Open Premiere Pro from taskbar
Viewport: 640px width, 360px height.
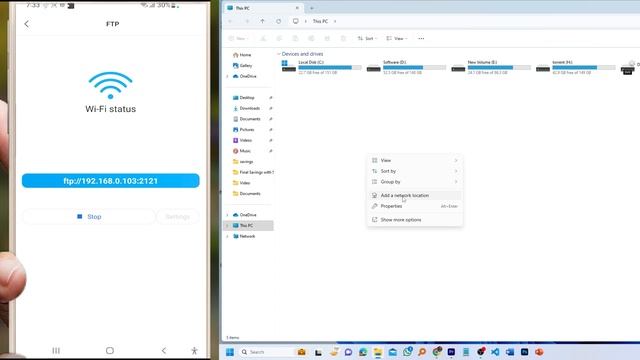451,352
